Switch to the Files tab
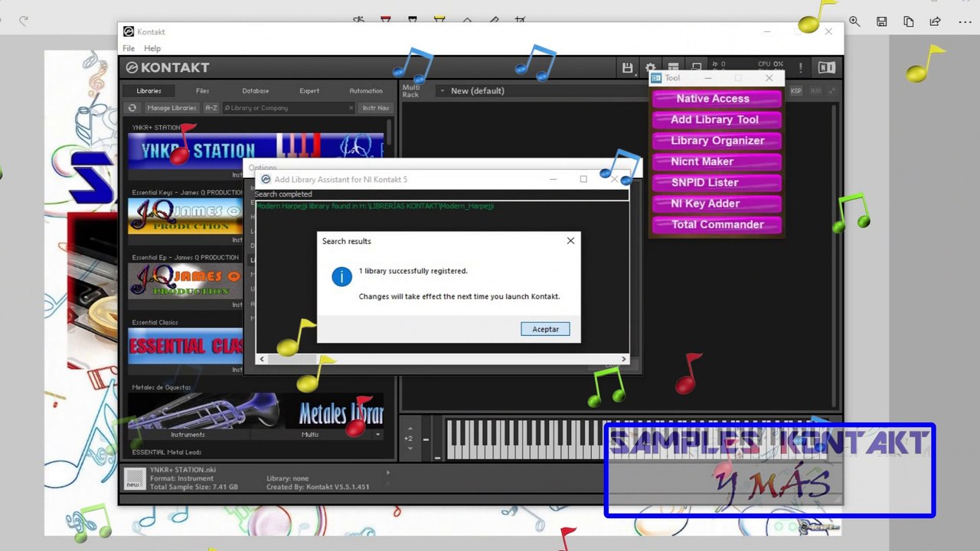980x551 pixels. click(x=202, y=91)
